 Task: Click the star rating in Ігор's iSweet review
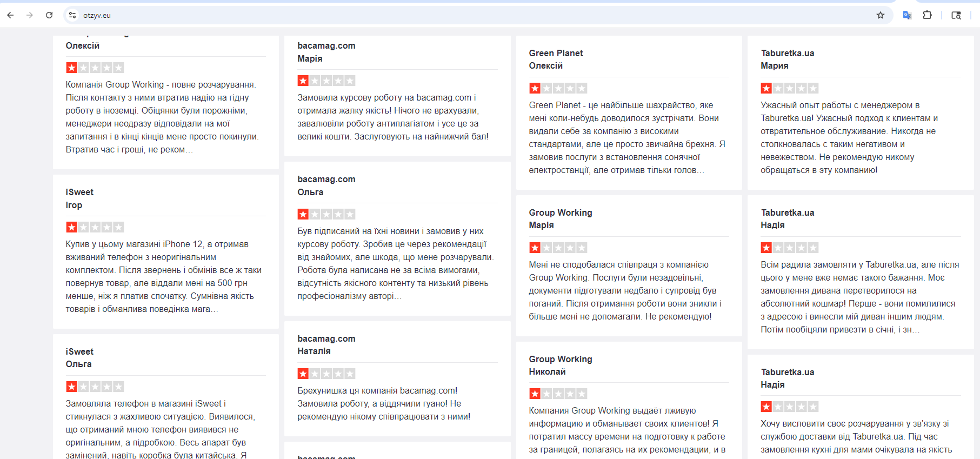(x=95, y=227)
